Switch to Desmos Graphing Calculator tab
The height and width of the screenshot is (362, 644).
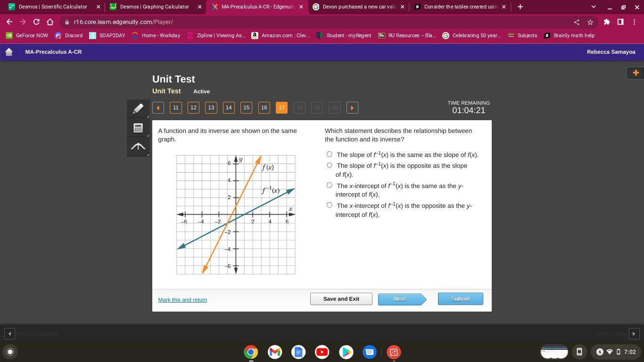[154, 7]
